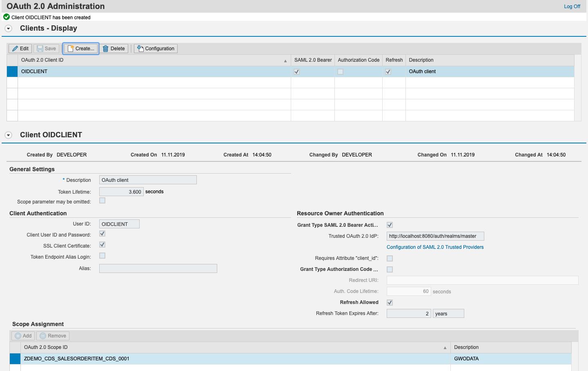This screenshot has height=371, width=588.
Task: Toggle SSL Client Certificate checkbox
Action: 102,245
